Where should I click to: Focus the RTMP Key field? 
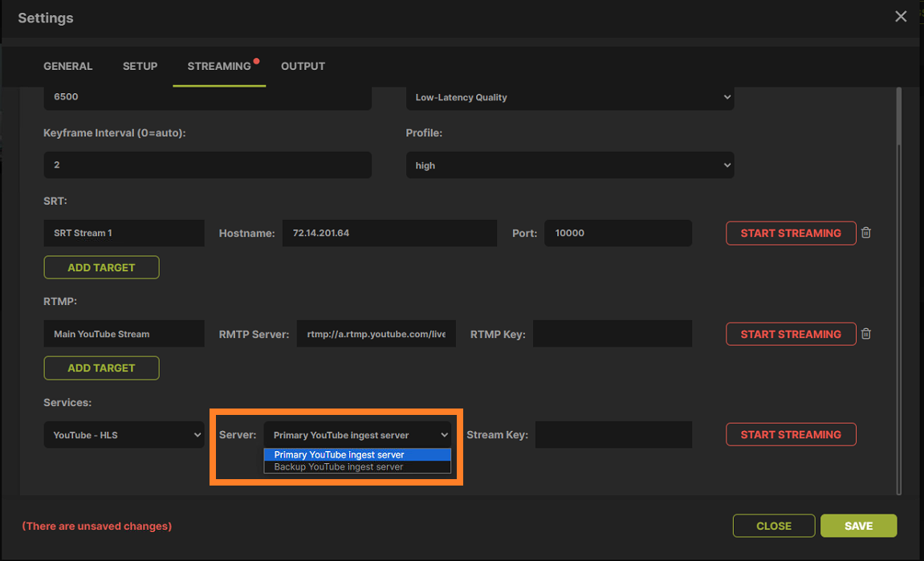pyautogui.click(x=613, y=334)
